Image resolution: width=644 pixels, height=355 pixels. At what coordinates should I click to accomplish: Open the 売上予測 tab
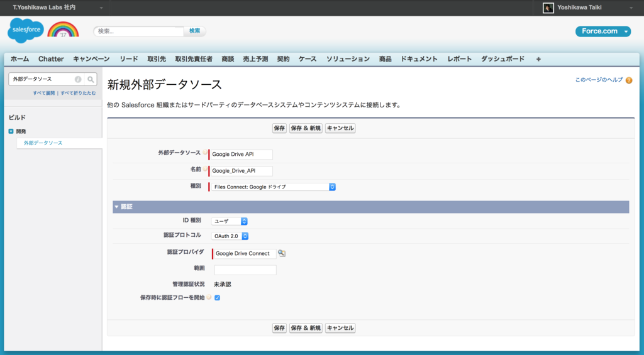[255, 59]
